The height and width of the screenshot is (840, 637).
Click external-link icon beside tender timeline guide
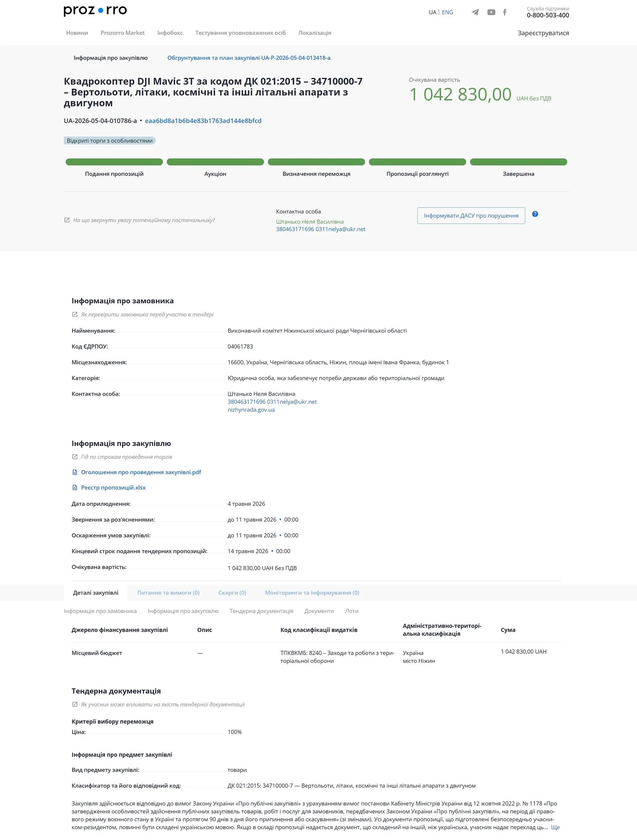pos(75,457)
